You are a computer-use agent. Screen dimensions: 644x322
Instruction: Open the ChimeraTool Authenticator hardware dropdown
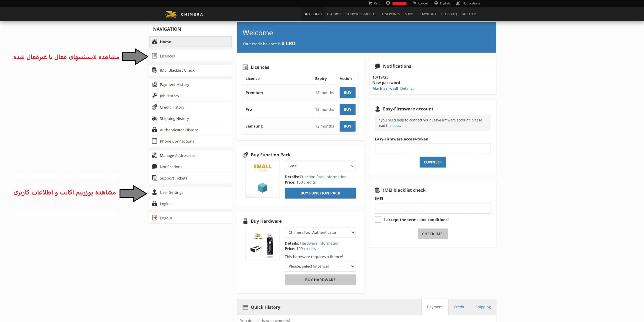click(x=320, y=233)
